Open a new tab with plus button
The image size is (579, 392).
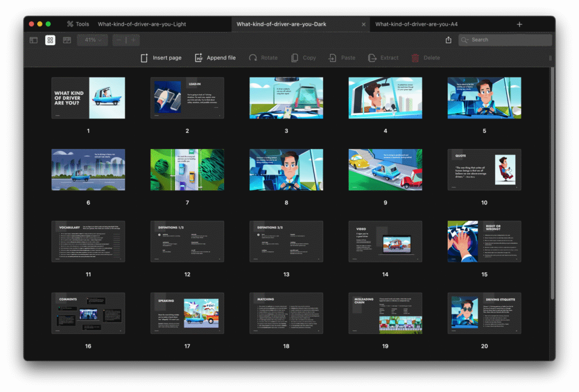click(x=520, y=24)
